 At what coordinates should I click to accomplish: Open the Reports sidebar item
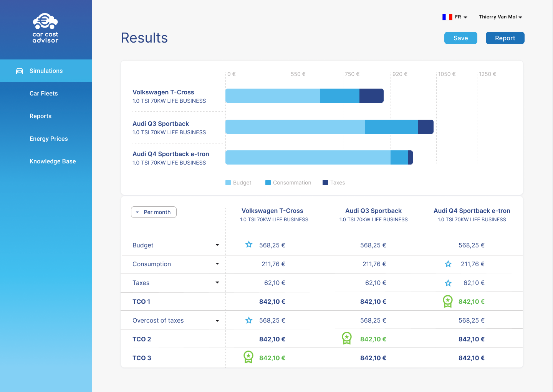[40, 116]
